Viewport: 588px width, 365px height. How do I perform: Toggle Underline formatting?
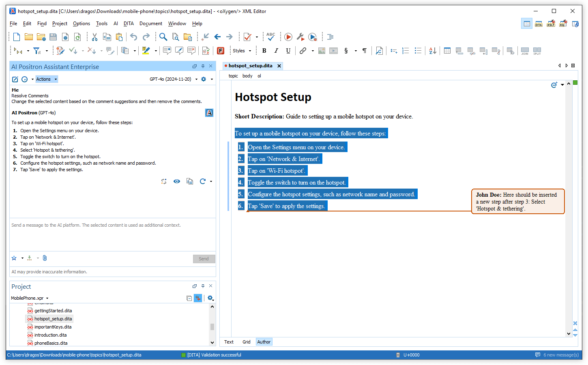pyautogui.click(x=288, y=51)
